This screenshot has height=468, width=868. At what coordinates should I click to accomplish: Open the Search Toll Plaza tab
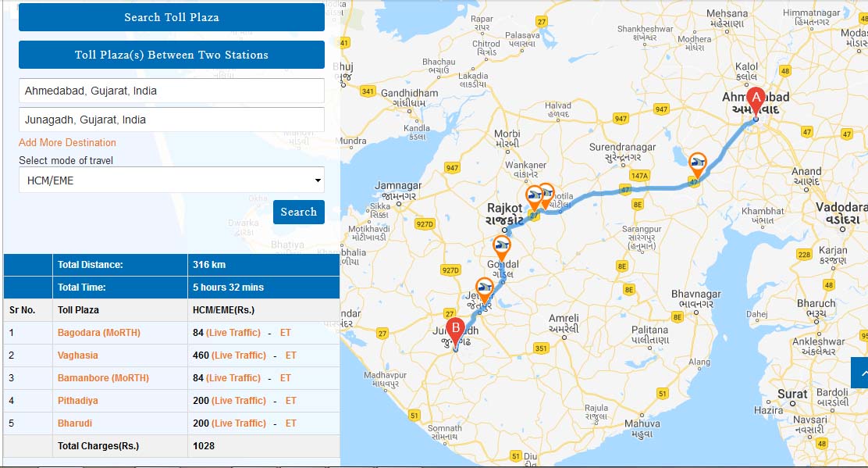pyautogui.click(x=171, y=17)
